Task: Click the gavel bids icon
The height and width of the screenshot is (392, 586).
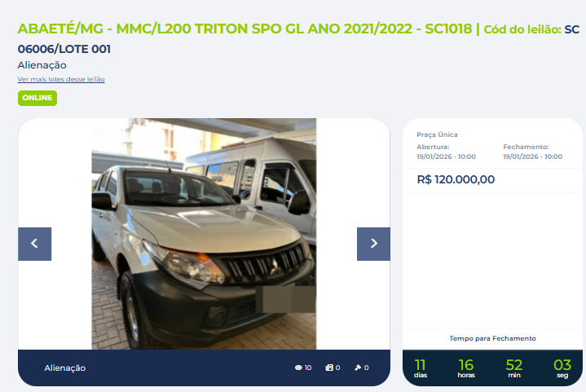Action: [358, 368]
